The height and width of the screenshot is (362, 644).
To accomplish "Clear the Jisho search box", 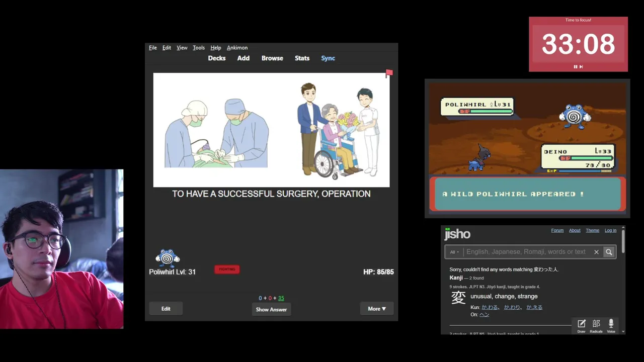I will click(x=596, y=252).
